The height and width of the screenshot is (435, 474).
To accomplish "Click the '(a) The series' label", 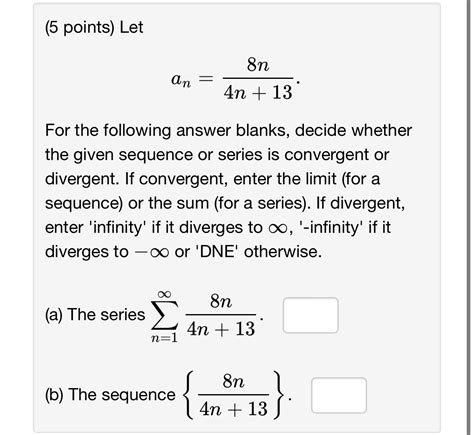I will coord(95,315).
